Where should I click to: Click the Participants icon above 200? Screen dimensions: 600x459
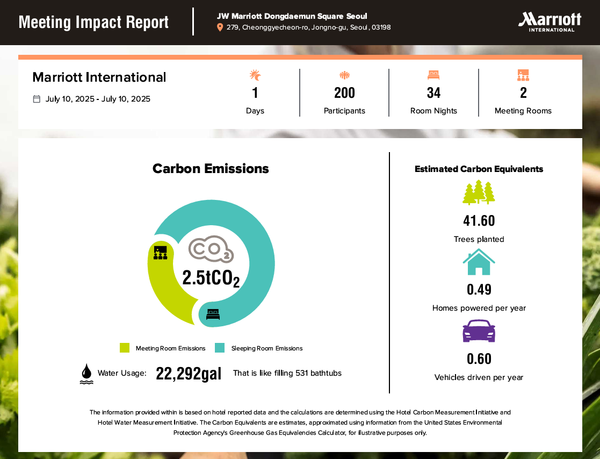344,75
